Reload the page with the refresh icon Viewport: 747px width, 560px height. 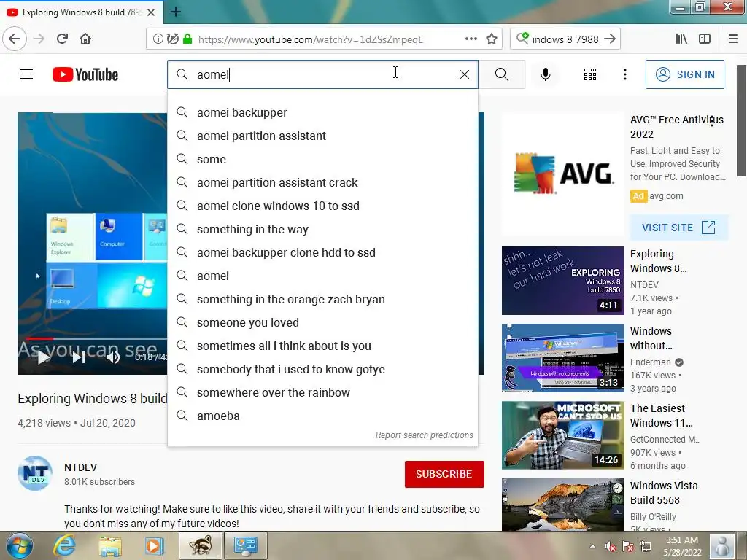[x=62, y=39]
